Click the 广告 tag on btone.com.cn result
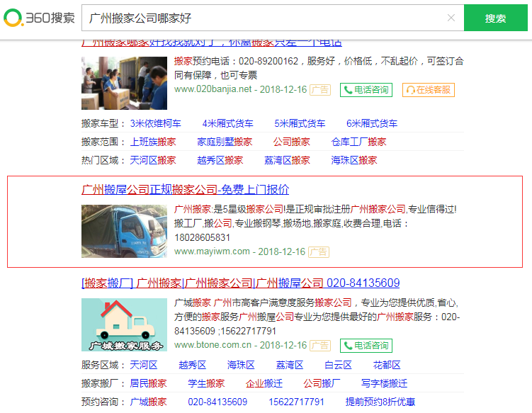The width and height of the screenshot is (532, 413). [x=320, y=346]
